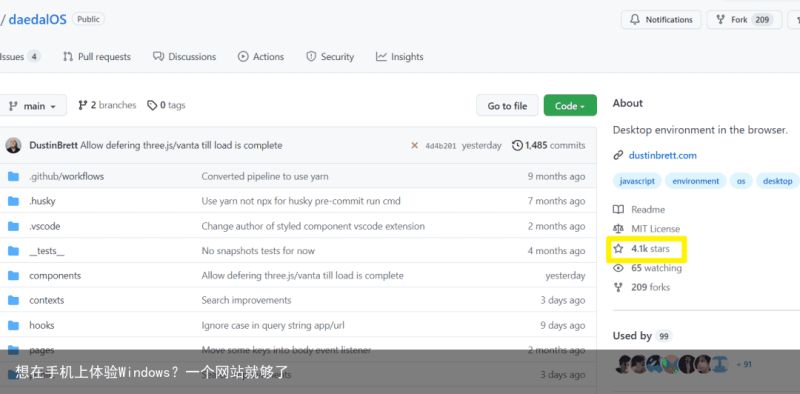This screenshot has height=394, width=800.
Task: View 1,485 commits history
Action: [548, 145]
